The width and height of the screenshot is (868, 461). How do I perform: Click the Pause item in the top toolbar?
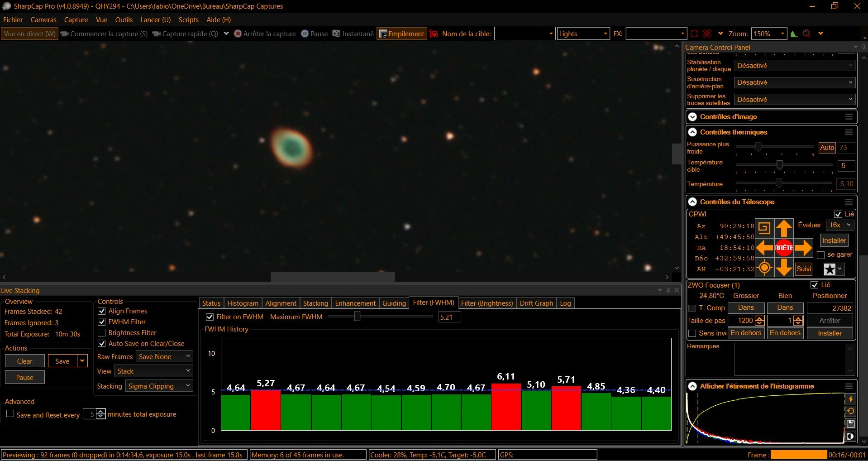coord(315,34)
